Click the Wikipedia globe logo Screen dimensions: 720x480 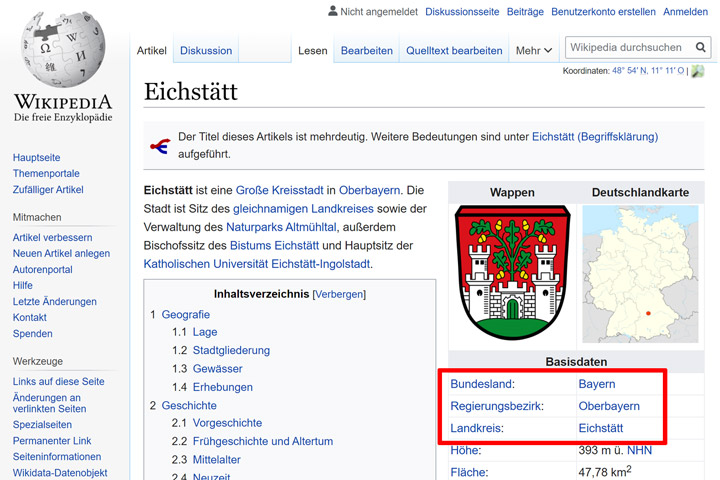click(63, 50)
